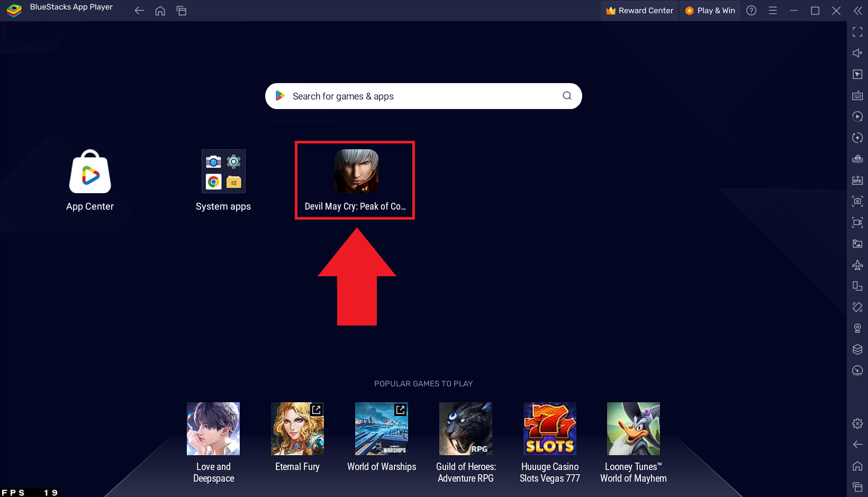This screenshot has width=868, height=497.
Task: Open the sidebar recent apps icon
Action: pos(857,487)
